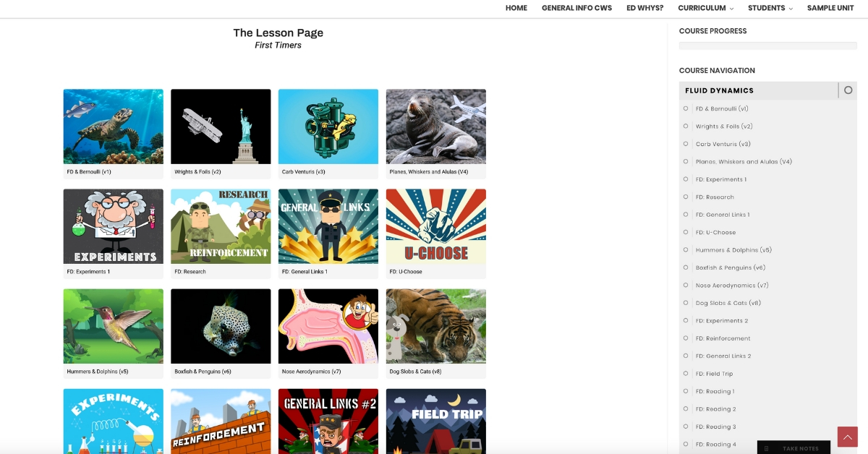The image size is (868, 454).
Task: Open the General Links officer tile
Action: 328,226
